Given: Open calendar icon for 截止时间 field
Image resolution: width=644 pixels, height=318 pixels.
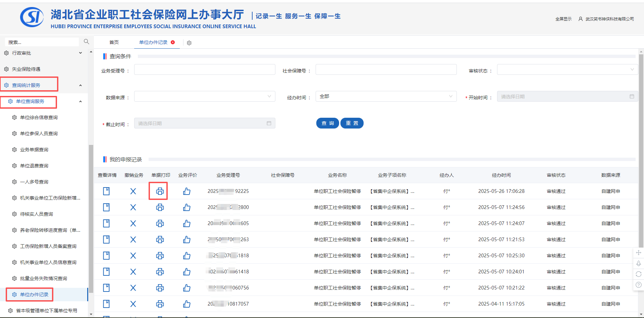Looking at the screenshot, I should click(x=269, y=123).
